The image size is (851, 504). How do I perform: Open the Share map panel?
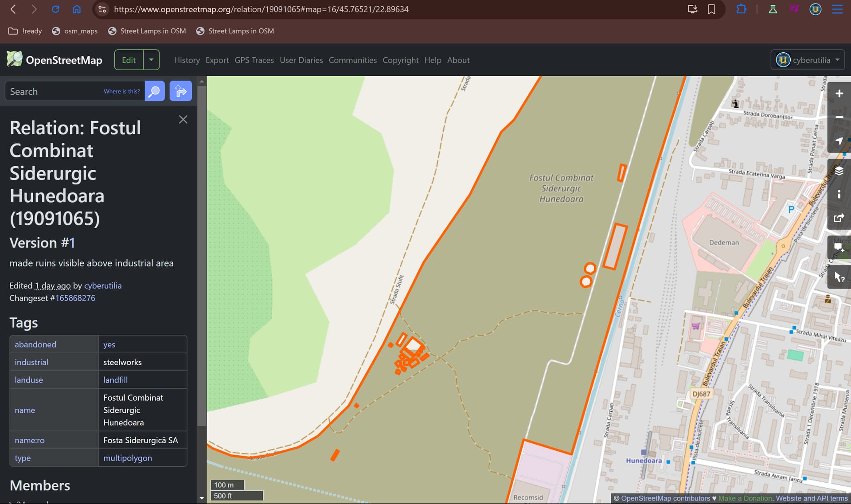[x=839, y=218]
